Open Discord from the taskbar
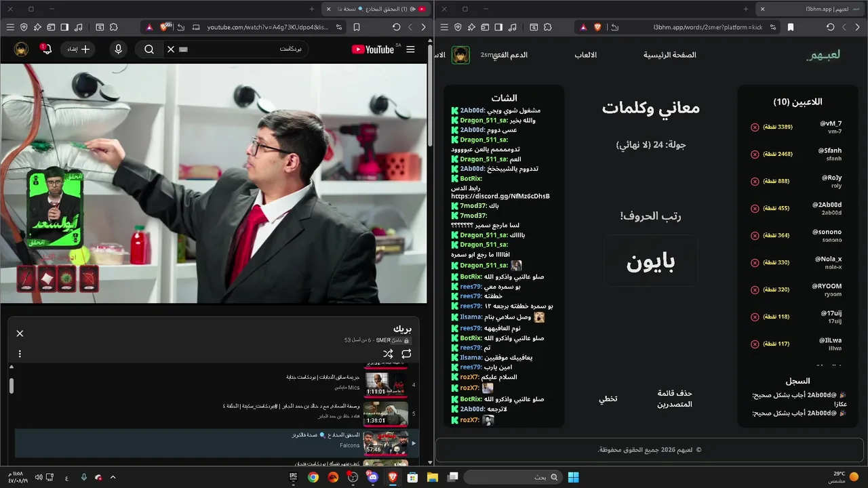This screenshot has width=868, height=488. pos(372,477)
